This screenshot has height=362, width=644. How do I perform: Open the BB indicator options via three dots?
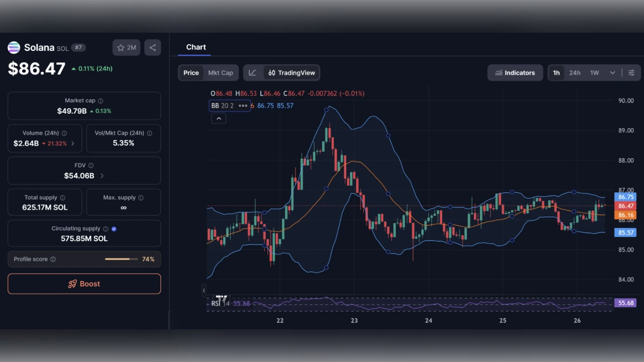[x=243, y=106]
